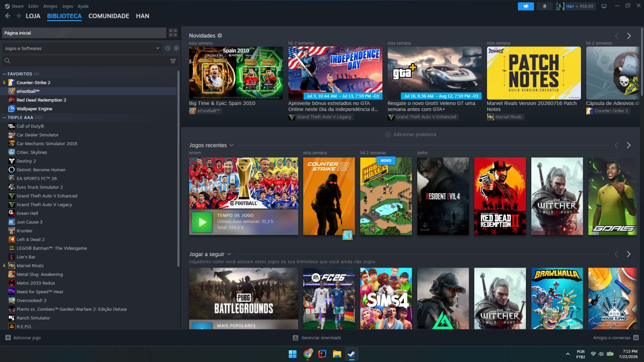Click the Página inicial button
This screenshot has height=362, width=644.
84,33
